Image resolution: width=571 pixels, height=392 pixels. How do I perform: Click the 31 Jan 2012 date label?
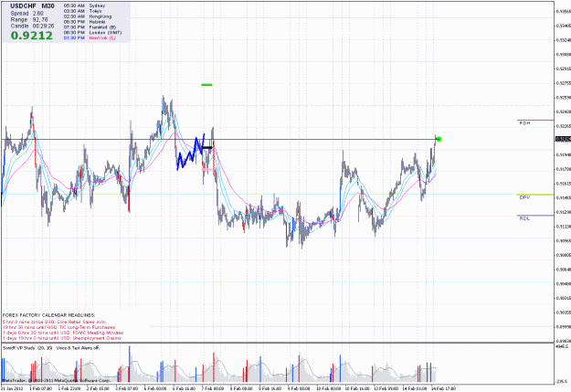pyautogui.click(x=12, y=388)
